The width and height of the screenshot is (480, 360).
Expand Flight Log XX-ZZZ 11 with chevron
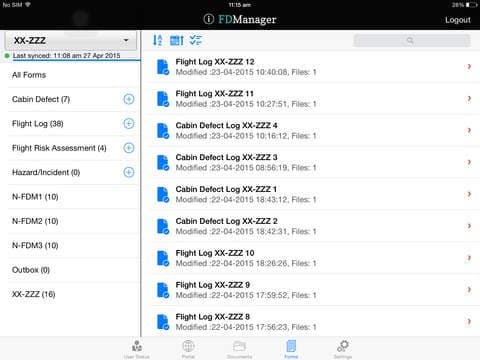(469, 99)
